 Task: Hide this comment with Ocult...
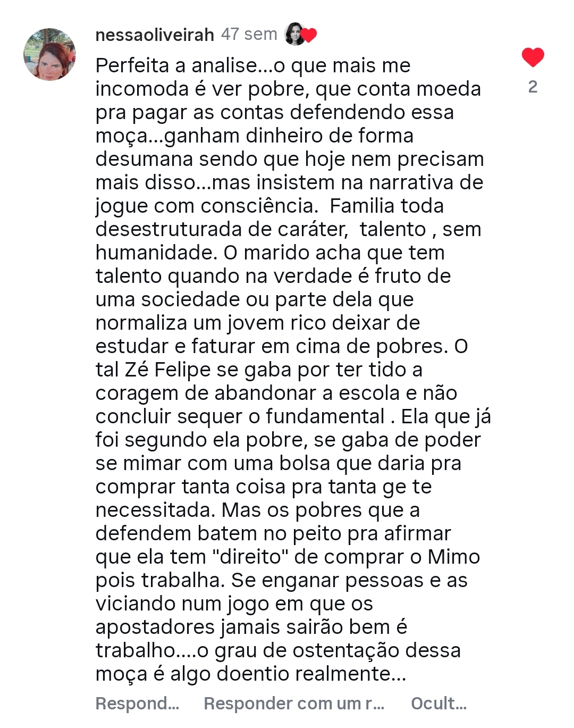tap(438, 703)
